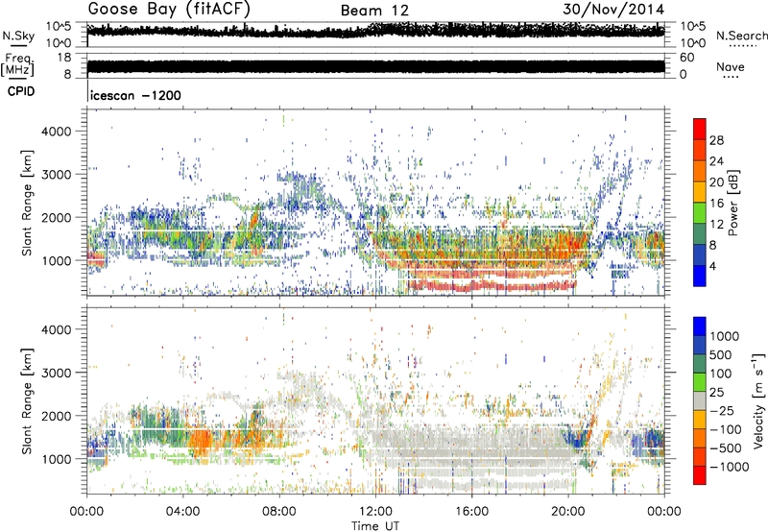This screenshot has height=532, width=768.
Task: Select the "Velocity [m s-1]" color bar label
Action: (758, 400)
